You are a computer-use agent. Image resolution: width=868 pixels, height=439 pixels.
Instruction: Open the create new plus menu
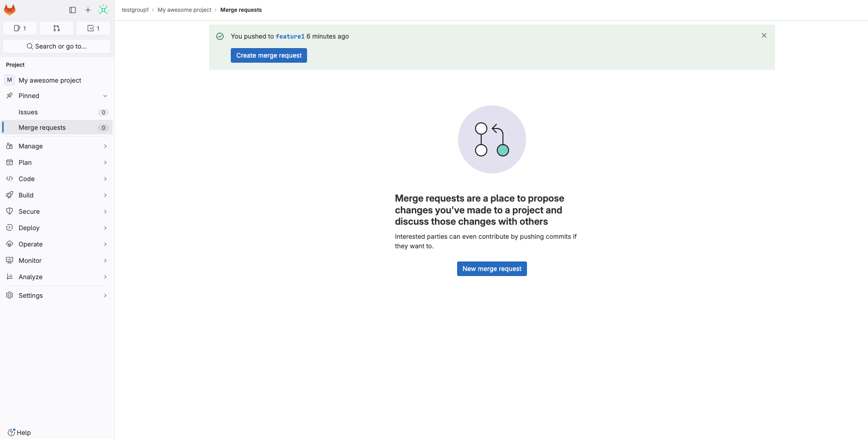point(88,10)
